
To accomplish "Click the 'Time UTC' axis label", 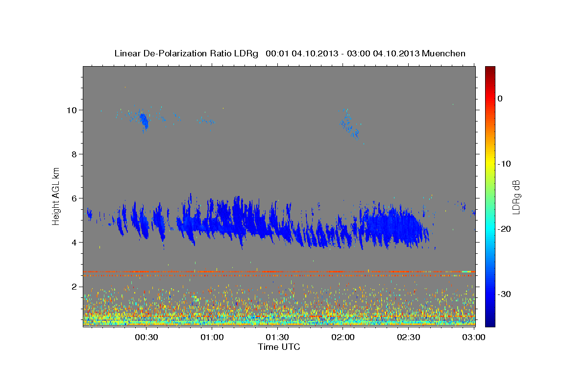I will 279,347.
